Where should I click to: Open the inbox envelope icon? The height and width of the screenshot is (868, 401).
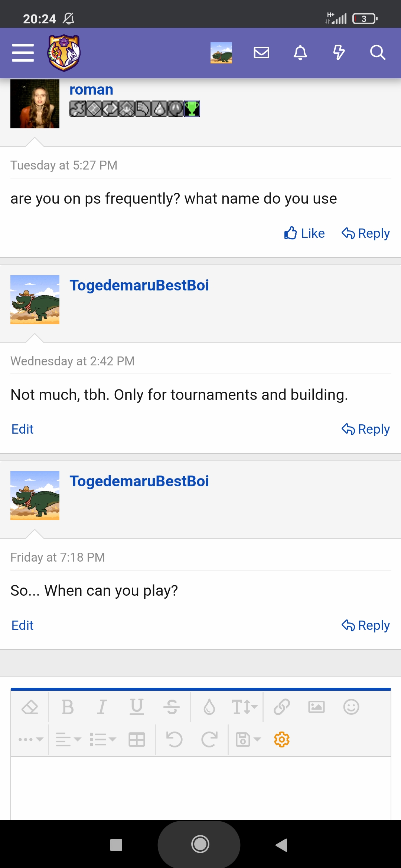[261, 52]
